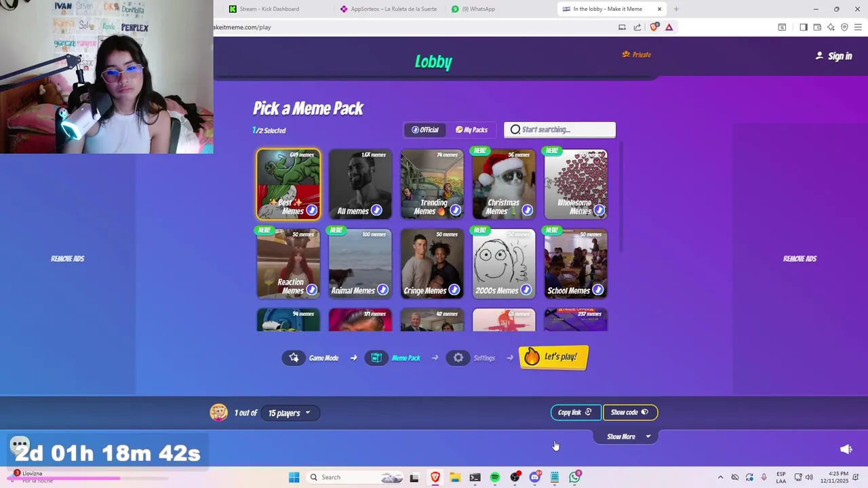Switch to the Official packs tab
Screen dimensions: 868x488
coord(426,129)
